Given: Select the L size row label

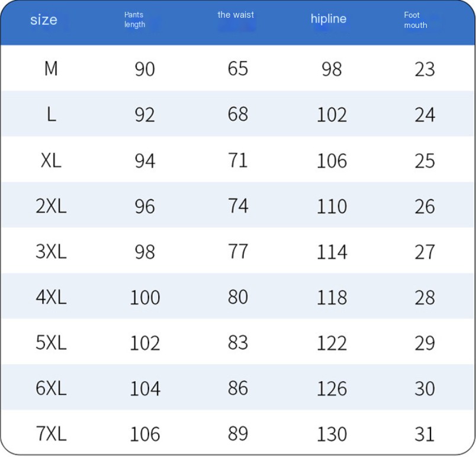Looking at the screenshot, I should [x=52, y=115].
